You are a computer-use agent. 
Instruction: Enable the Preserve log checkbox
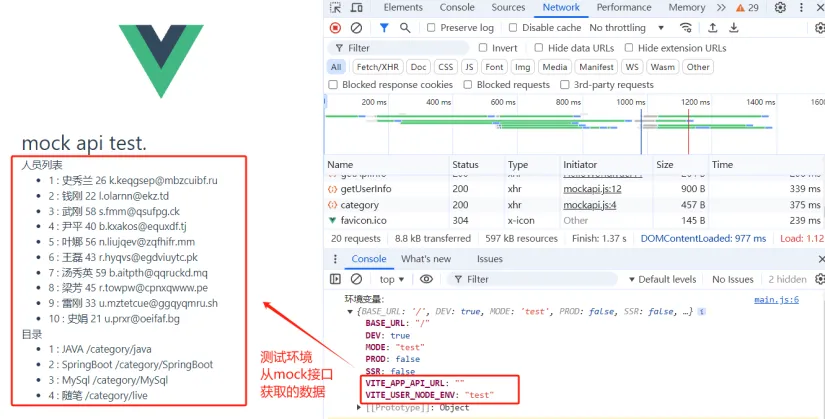click(432, 28)
